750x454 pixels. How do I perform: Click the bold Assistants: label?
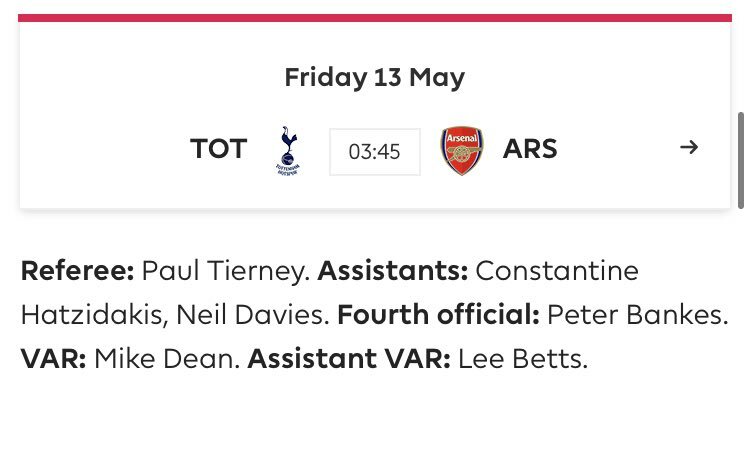[393, 270]
